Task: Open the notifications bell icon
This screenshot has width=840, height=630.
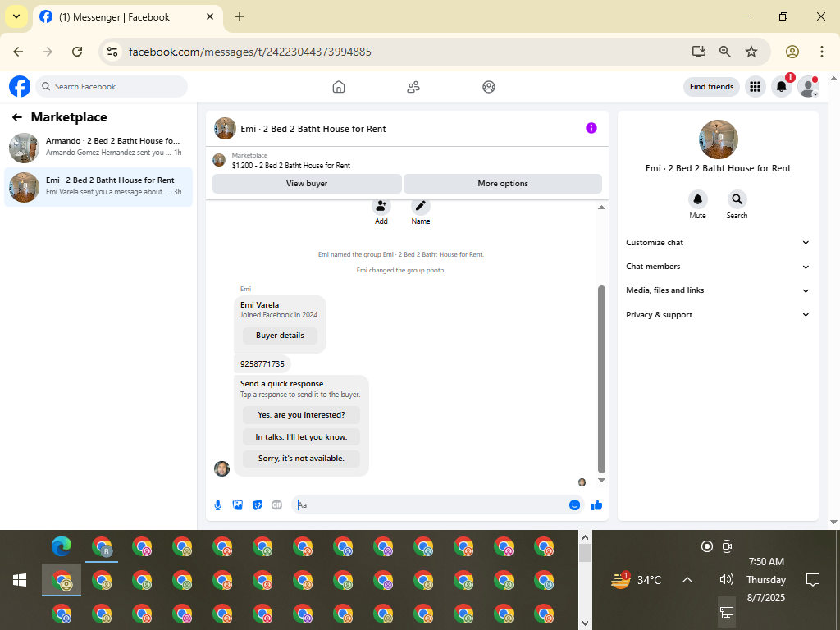Action: [x=782, y=86]
